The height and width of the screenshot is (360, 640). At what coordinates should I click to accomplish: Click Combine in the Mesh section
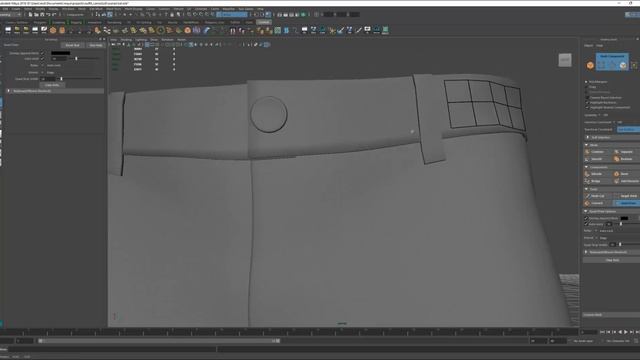click(597, 152)
